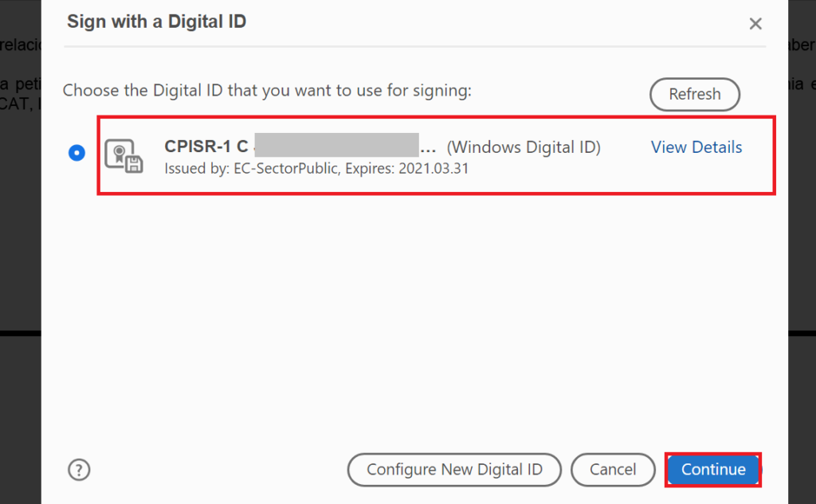Open help with the question mark icon
The image size is (816, 504).
pos(78,470)
